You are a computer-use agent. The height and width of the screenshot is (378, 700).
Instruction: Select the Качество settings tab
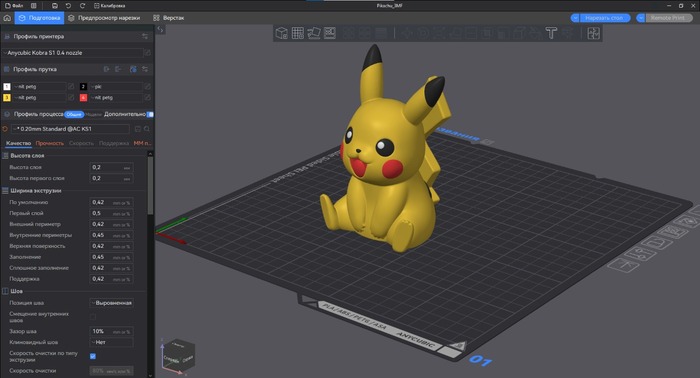18,143
